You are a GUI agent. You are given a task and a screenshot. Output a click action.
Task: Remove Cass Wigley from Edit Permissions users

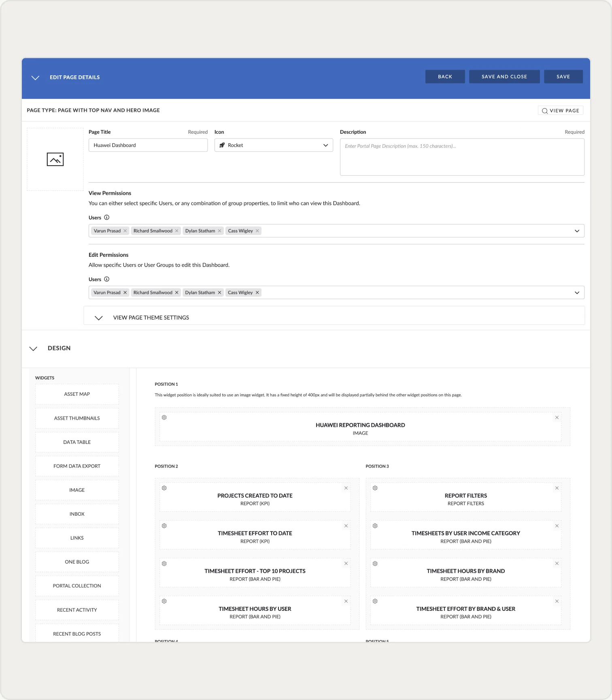click(257, 292)
